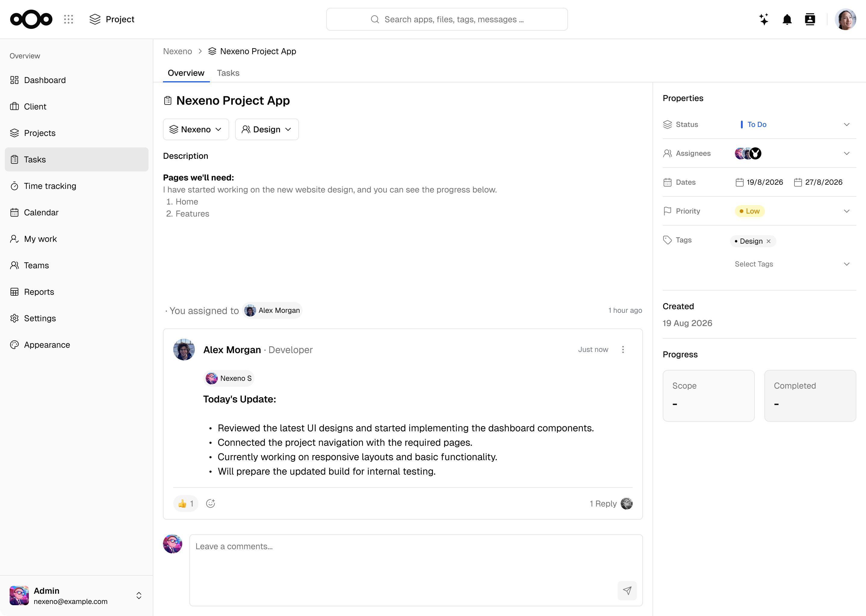Click the assignee avatars stack
The image size is (866, 616).
(x=748, y=153)
